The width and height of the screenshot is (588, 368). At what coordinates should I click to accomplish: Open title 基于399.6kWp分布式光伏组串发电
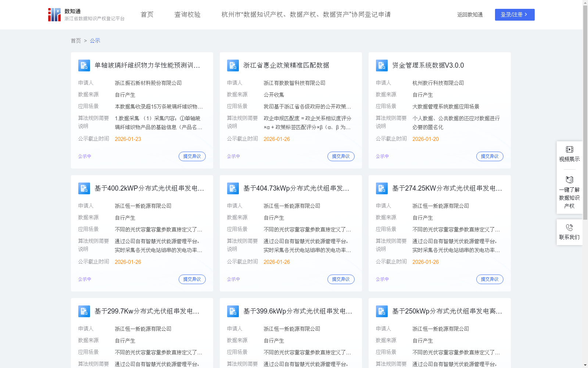click(298, 311)
